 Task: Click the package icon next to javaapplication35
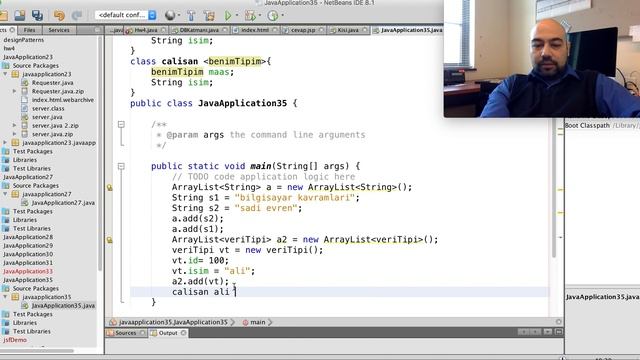[x=15, y=297]
